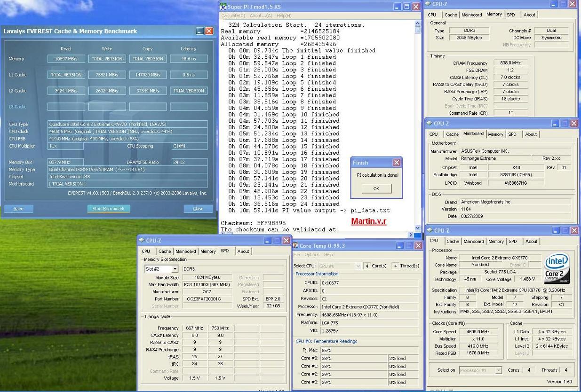Minimize the Core Temp window
This screenshot has height=392, width=581.
399,246
